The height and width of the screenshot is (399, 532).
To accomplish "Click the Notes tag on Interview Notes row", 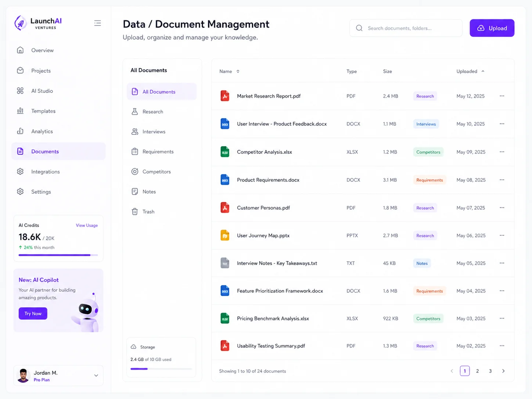I will (422, 263).
